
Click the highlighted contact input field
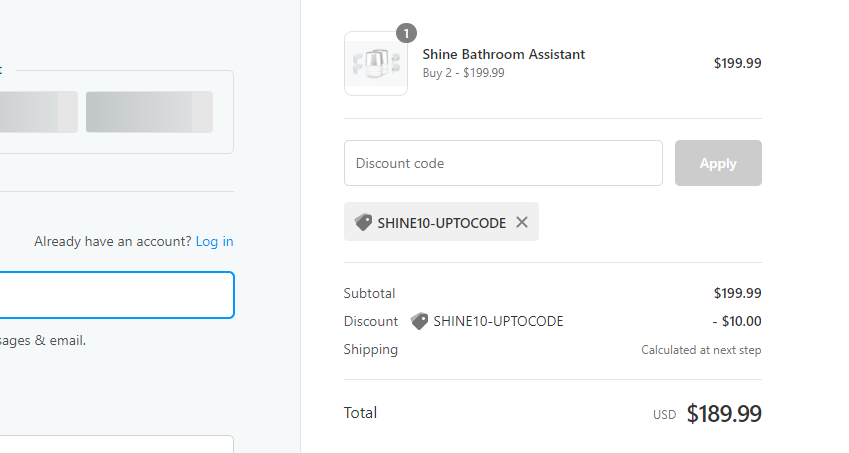click(117, 295)
